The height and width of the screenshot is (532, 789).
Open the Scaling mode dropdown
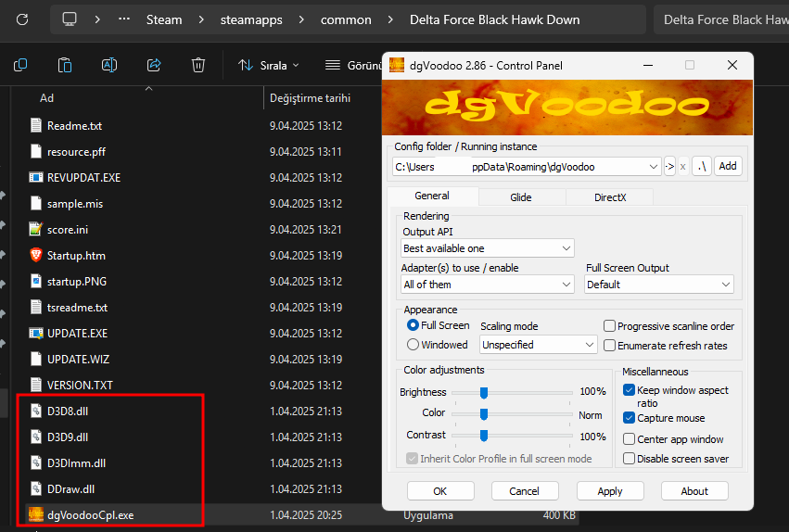pyautogui.click(x=539, y=345)
